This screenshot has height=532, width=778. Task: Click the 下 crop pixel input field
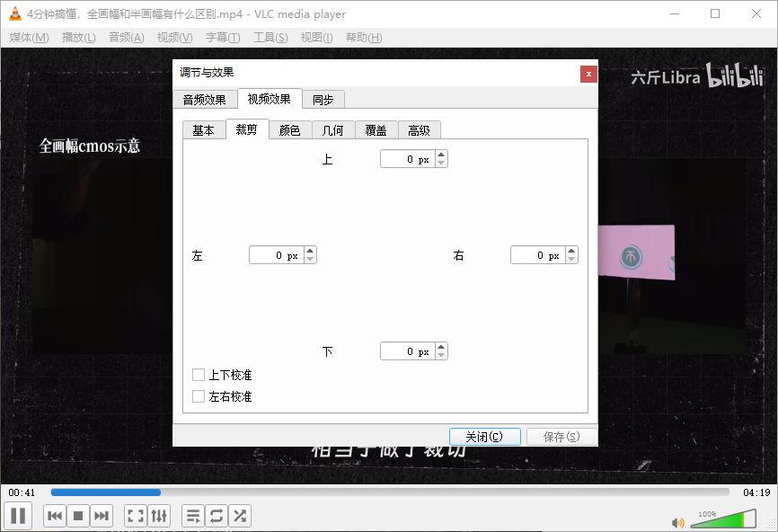[x=409, y=350]
